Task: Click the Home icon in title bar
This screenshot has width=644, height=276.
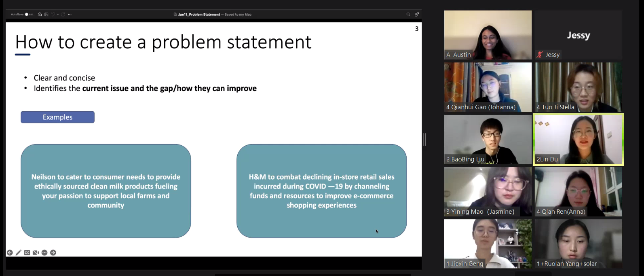Action: pyautogui.click(x=40, y=15)
